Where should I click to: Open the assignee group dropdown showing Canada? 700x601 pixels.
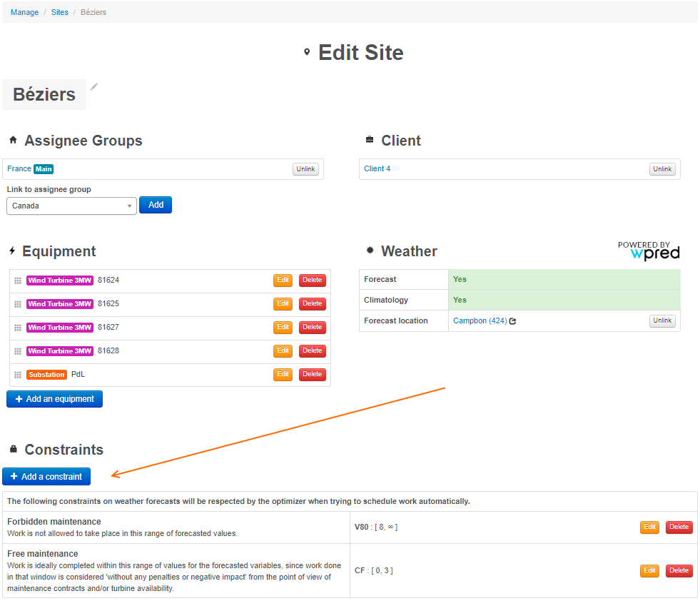71,205
